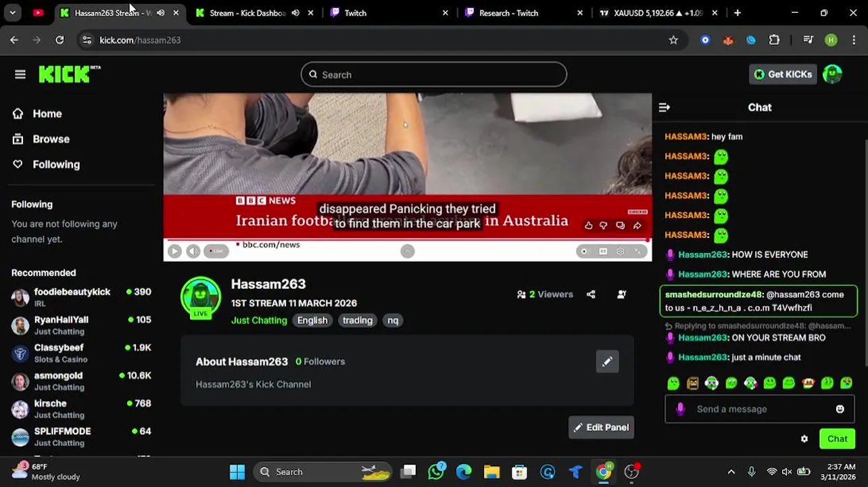Show hidden system tray icons
868x487 pixels.
[731, 471]
